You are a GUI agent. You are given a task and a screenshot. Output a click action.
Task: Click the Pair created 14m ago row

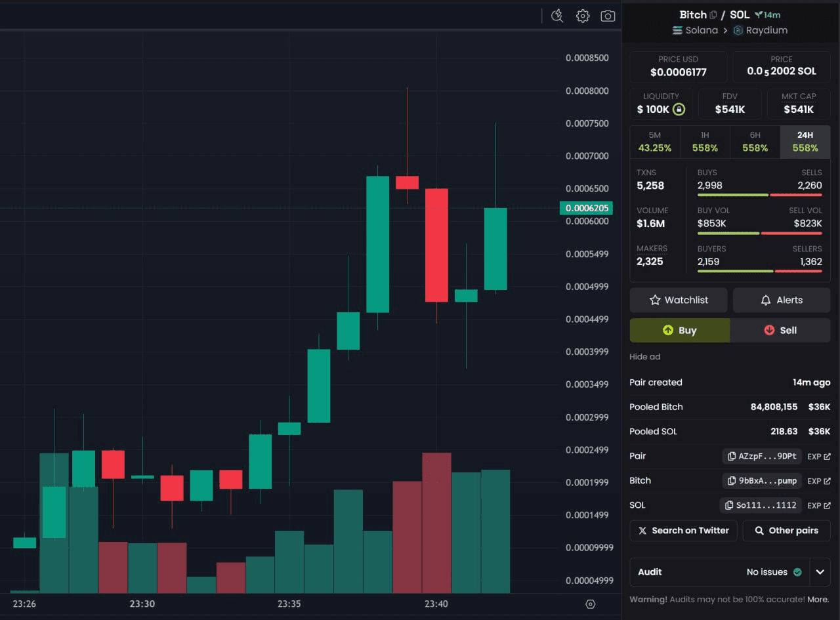pos(730,382)
